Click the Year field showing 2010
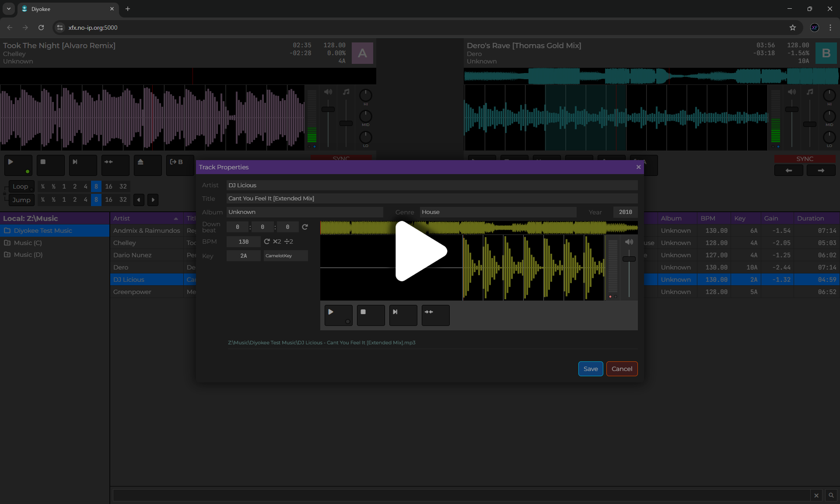840x504 pixels. (625, 212)
